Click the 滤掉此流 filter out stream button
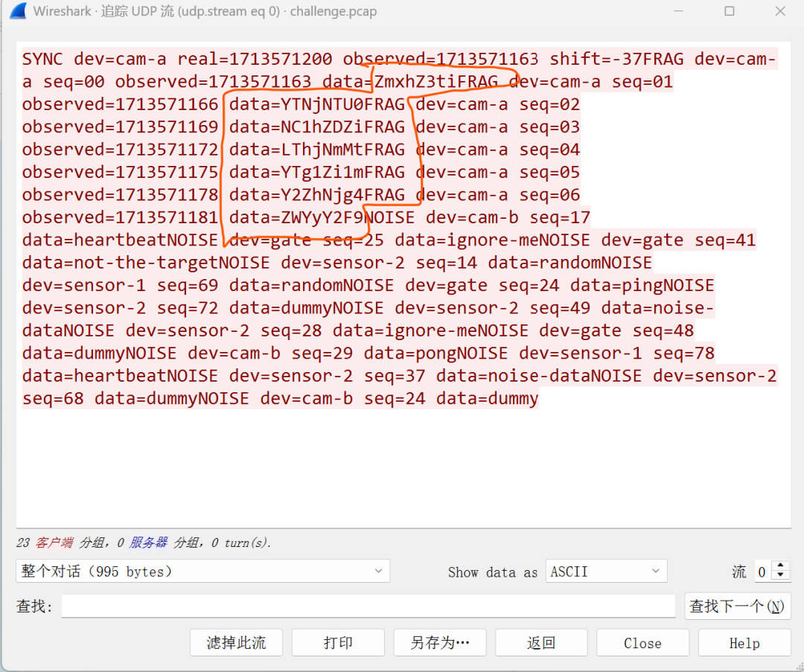The width and height of the screenshot is (804, 672). click(x=237, y=643)
